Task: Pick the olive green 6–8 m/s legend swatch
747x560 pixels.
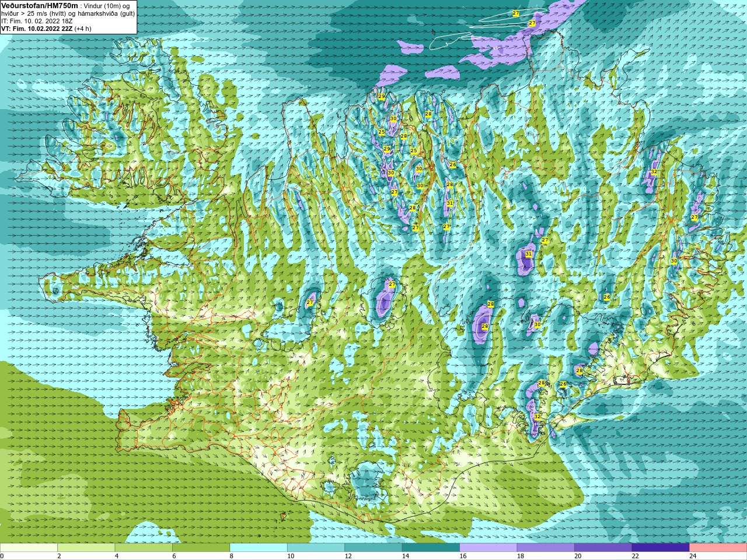Action: click(x=201, y=548)
